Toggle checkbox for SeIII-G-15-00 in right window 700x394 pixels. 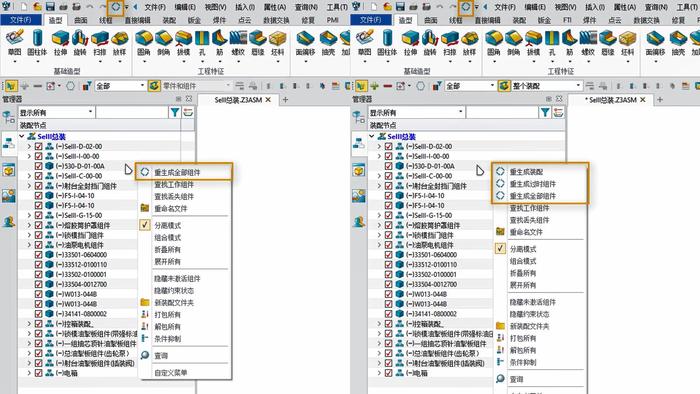(x=388, y=215)
